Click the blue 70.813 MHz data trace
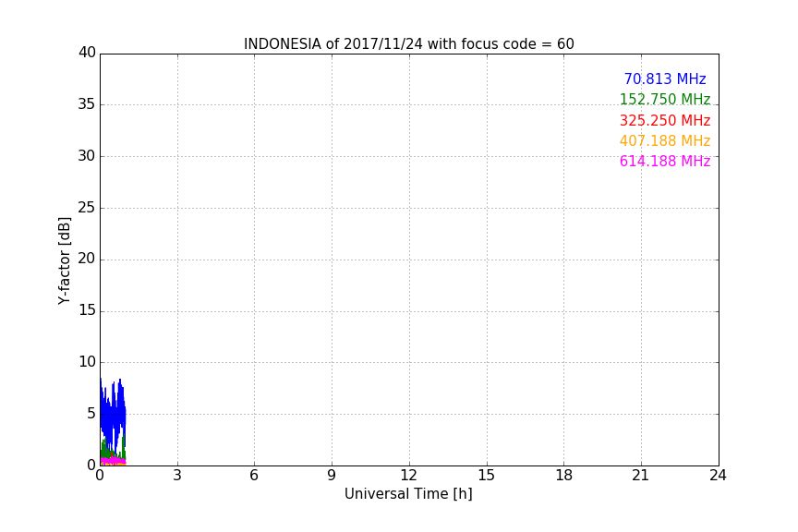Screen dimensions: 798x532 (x=113, y=415)
